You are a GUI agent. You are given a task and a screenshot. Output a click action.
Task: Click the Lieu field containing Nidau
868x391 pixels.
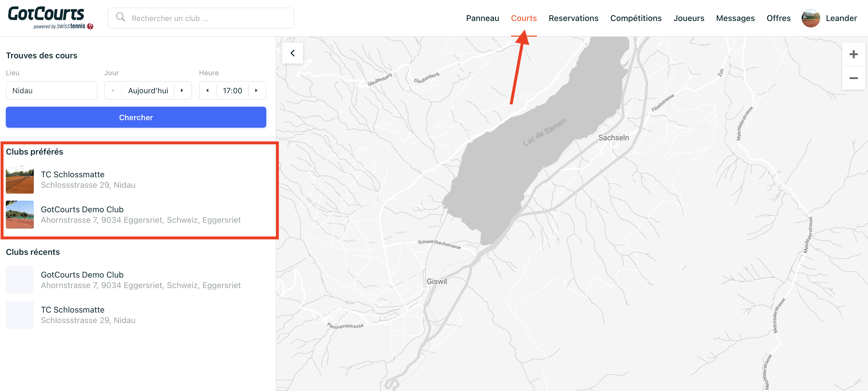click(x=51, y=90)
